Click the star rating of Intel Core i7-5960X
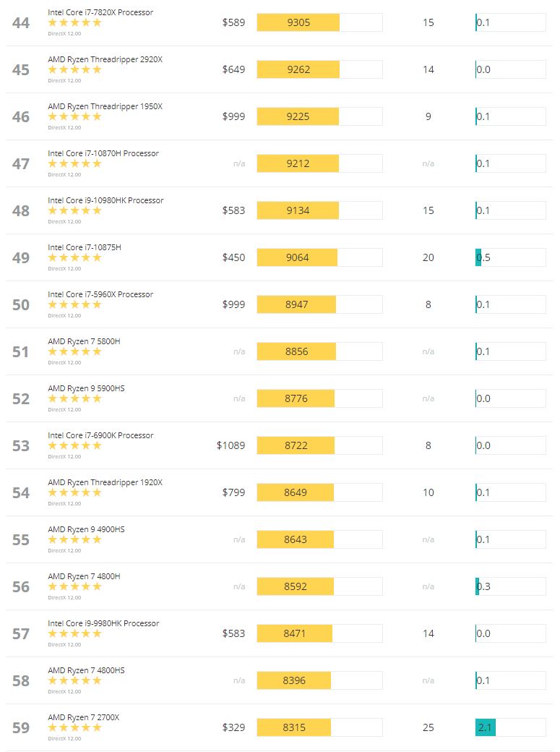 click(75, 304)
